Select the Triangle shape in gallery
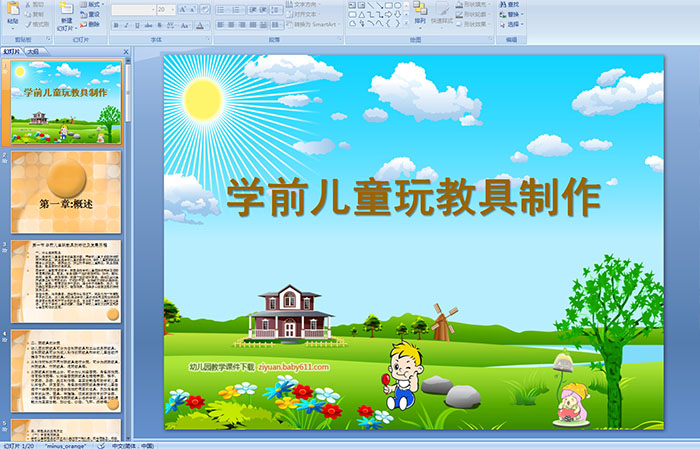Viewport: 700px width, 449px height. coord(362,15)
